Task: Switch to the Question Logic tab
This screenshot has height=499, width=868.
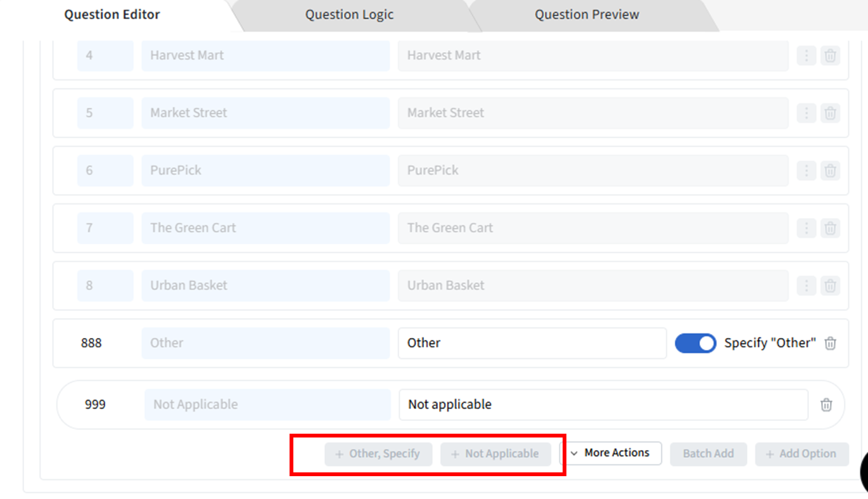Action: (349, 15)
